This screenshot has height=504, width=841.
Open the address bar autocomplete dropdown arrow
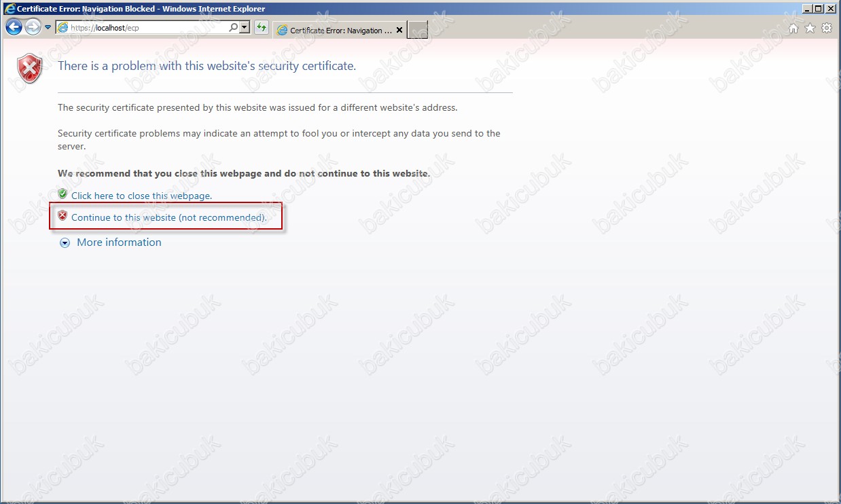coord(245,28)
